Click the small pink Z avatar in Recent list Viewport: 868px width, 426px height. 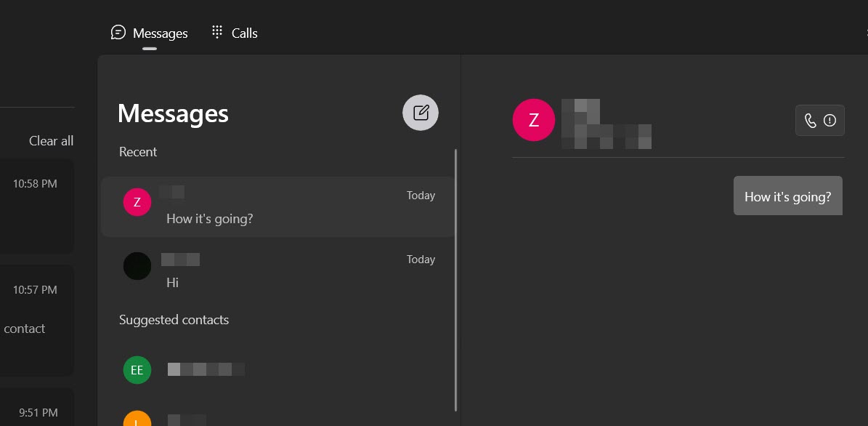click(x=137, y=202)
